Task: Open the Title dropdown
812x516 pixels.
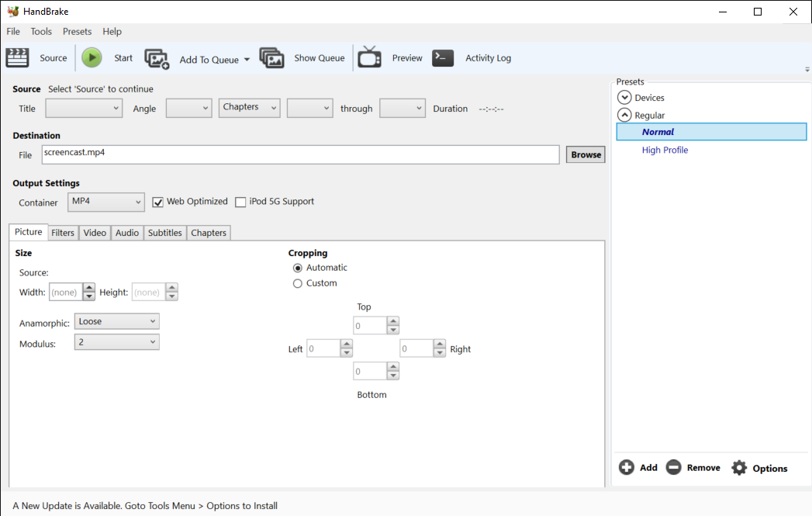Action: (84, 109)
